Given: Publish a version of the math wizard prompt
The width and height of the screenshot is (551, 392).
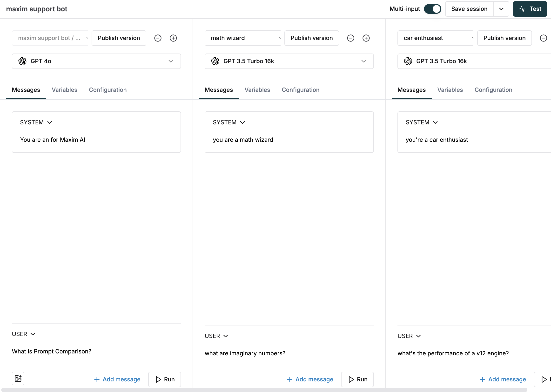Looking at the screenshot, I should tap(311, 38).
